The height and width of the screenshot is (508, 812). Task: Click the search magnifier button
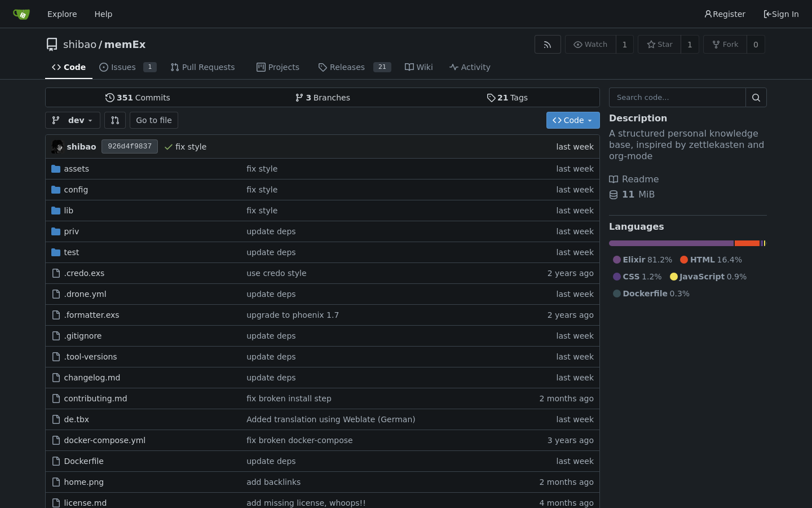[x=756, y=98]
